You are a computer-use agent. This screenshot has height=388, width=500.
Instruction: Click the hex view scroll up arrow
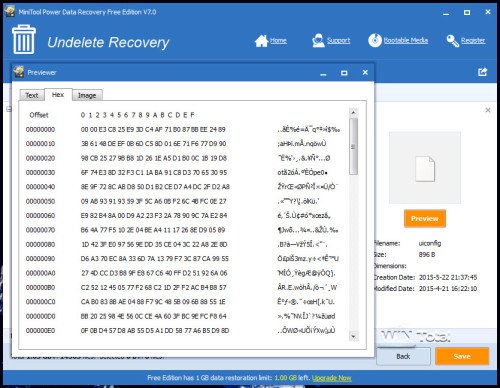pos(354,112)
